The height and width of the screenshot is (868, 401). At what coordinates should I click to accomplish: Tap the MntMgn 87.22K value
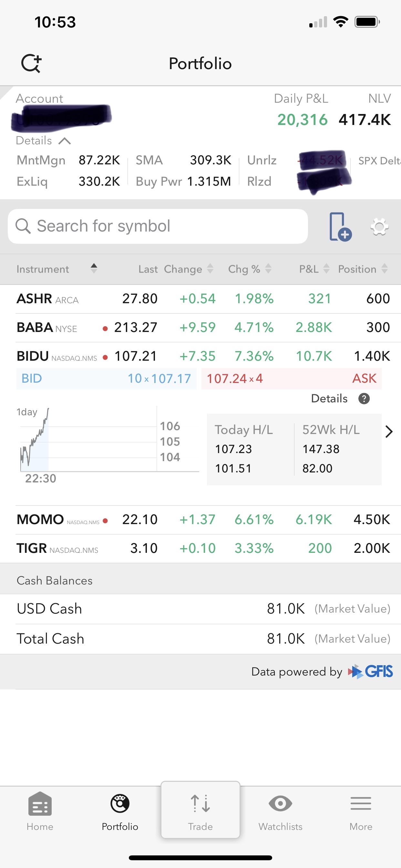pyautogui.click(x=99, y=160)
